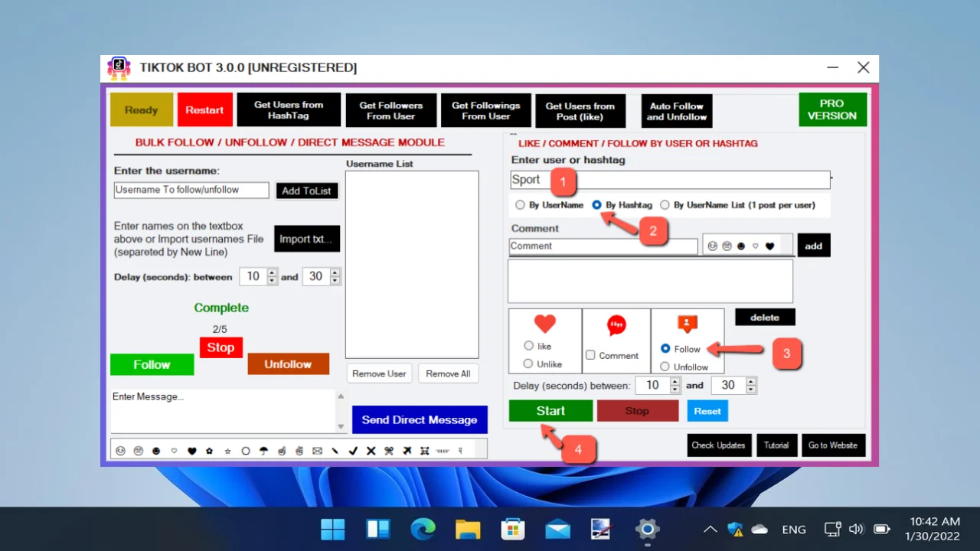Insert the envelope emoji
Screen dimensions: 980x551
click(x=317, y=451)
